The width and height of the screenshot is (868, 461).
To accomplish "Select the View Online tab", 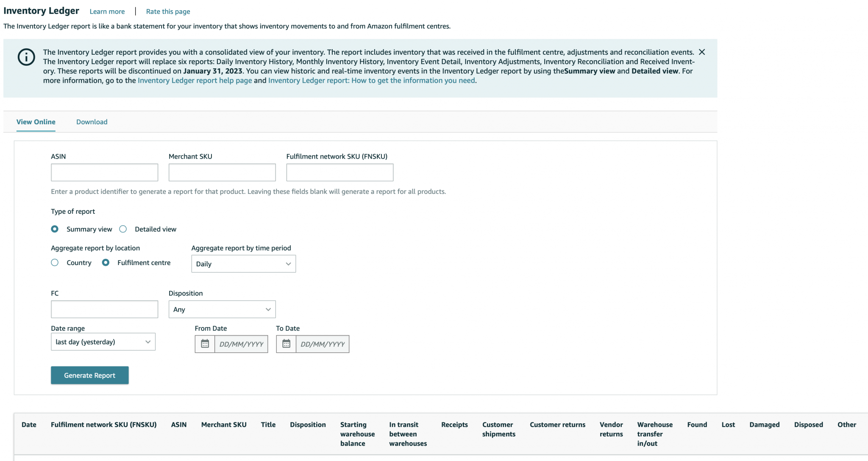I will 36,122.
